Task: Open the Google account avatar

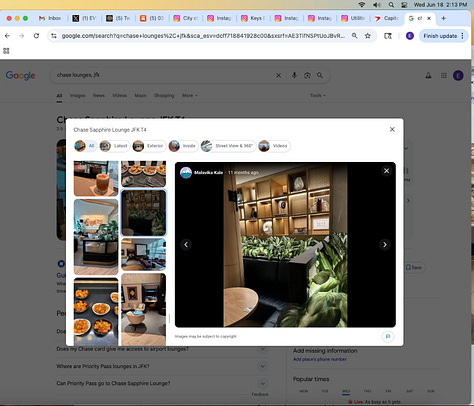Action: click(x=458, y=76)
